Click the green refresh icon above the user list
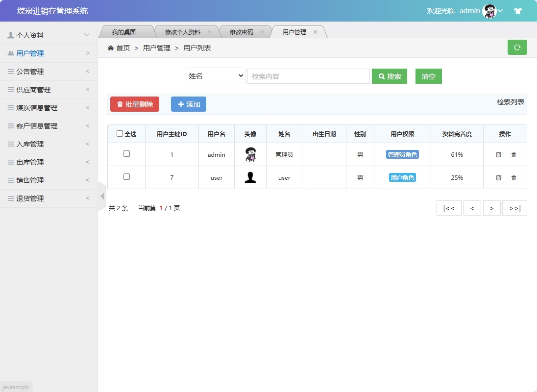Viewport: 537px width, 392px height. pos(517,47)
